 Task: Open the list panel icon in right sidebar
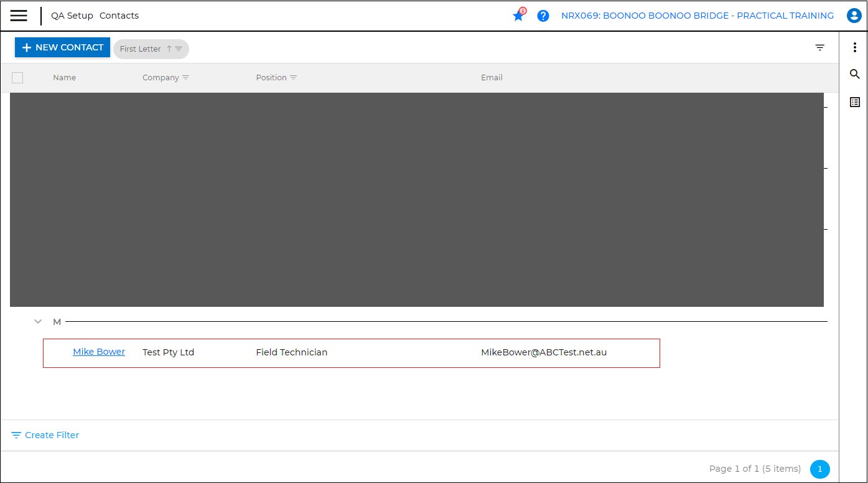pos(854,102)
